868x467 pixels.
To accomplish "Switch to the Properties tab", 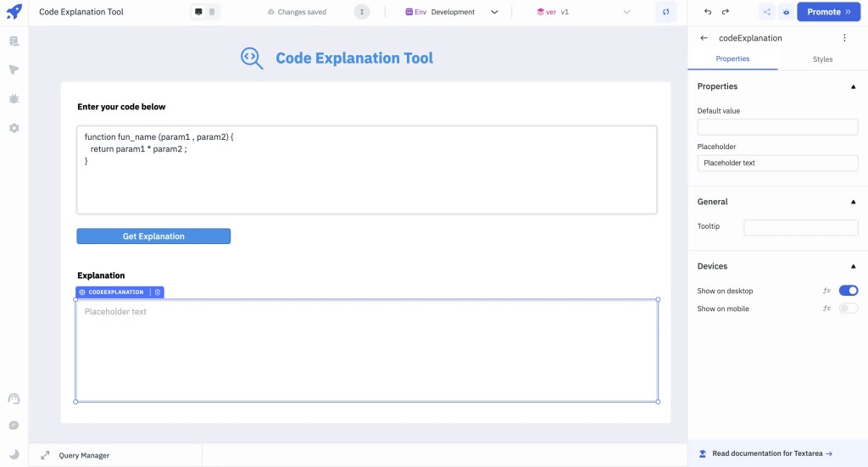I will (x=732, y=58).
